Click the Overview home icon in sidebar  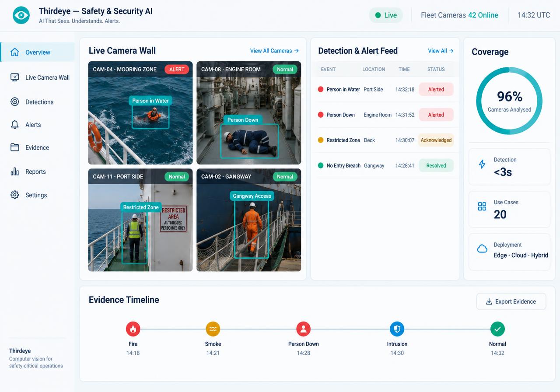point(14,52)
